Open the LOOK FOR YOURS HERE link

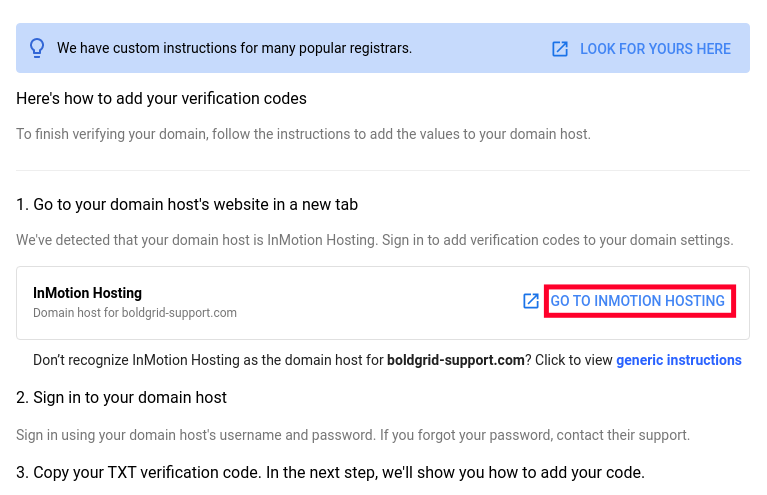(655, 49)
